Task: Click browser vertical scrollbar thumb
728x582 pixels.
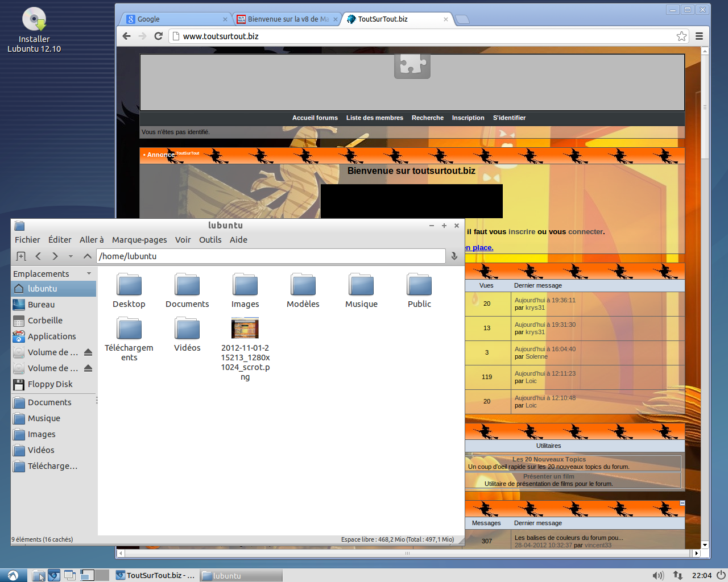Action: (x=705, y=107)
